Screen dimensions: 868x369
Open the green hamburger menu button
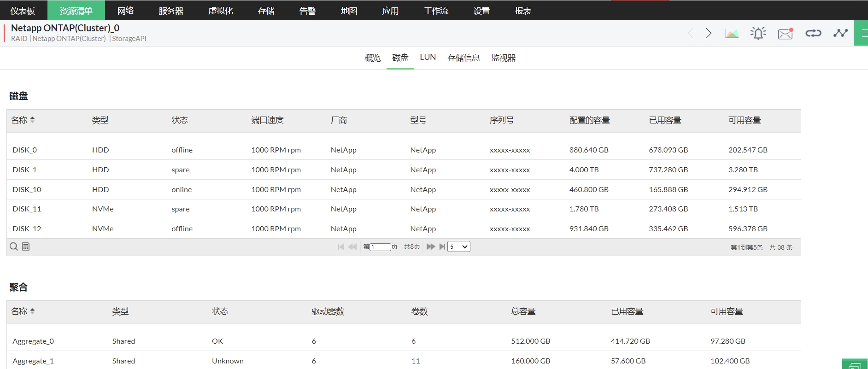click(862, 33)
